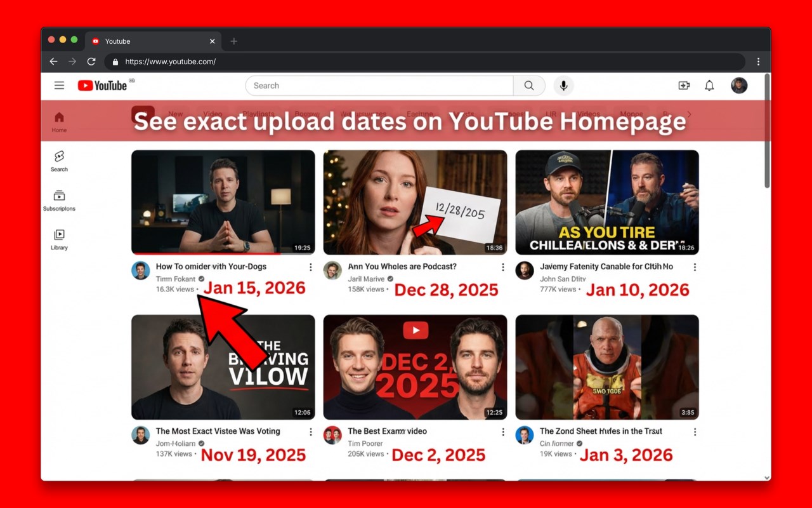Click the 19K views text
Image resolution: width=812 pixels, height=508 pixels.
click(x=556, y=454)
